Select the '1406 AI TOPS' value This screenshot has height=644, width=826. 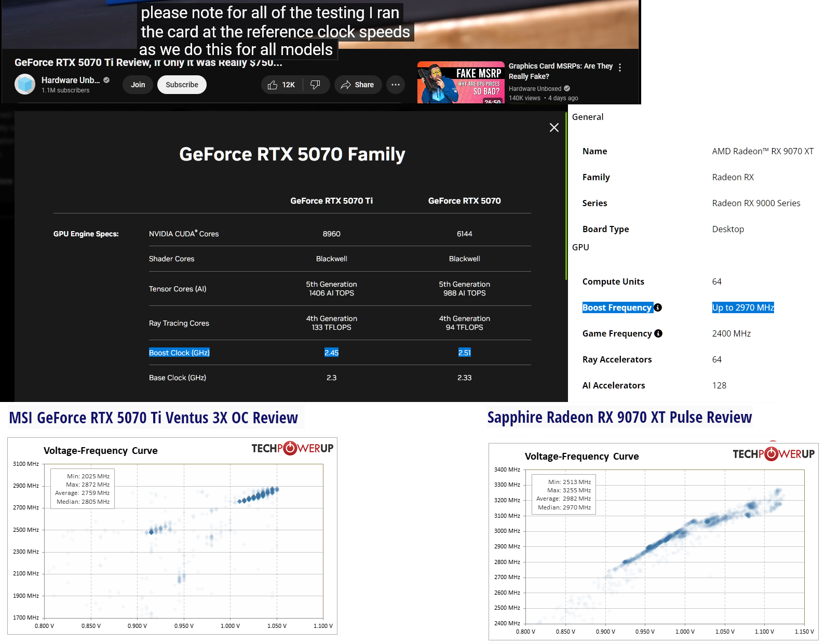332,293
